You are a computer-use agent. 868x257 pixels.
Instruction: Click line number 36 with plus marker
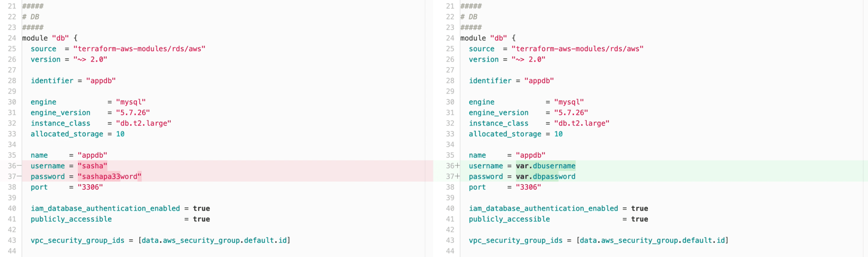pos(453,166)
